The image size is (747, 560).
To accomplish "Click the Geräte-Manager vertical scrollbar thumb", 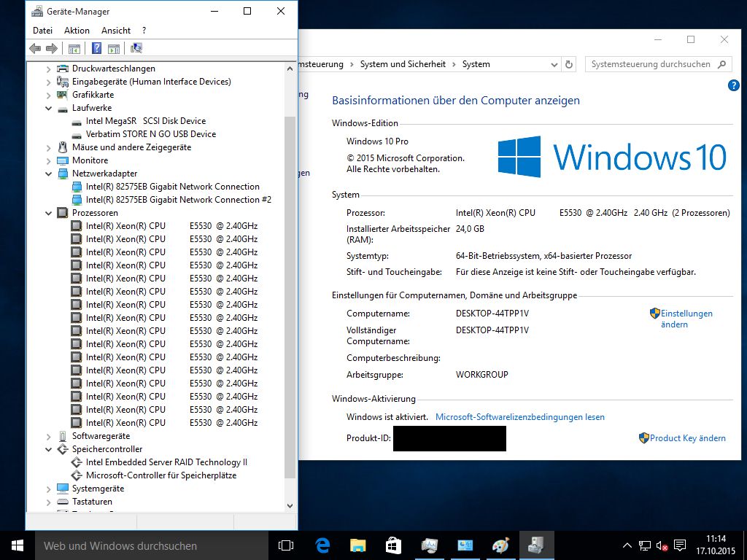I will pos(290,297).
